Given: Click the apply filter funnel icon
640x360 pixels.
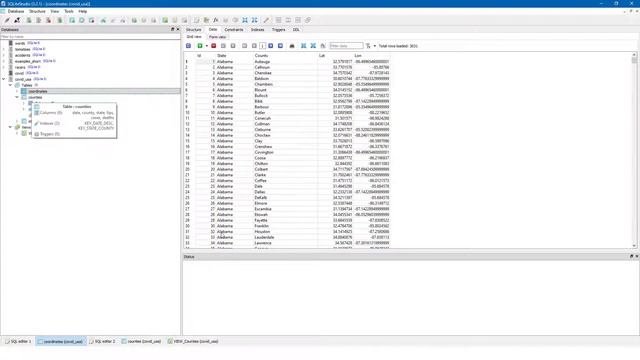Looking at the screenshot, I should tap(368, 46).
